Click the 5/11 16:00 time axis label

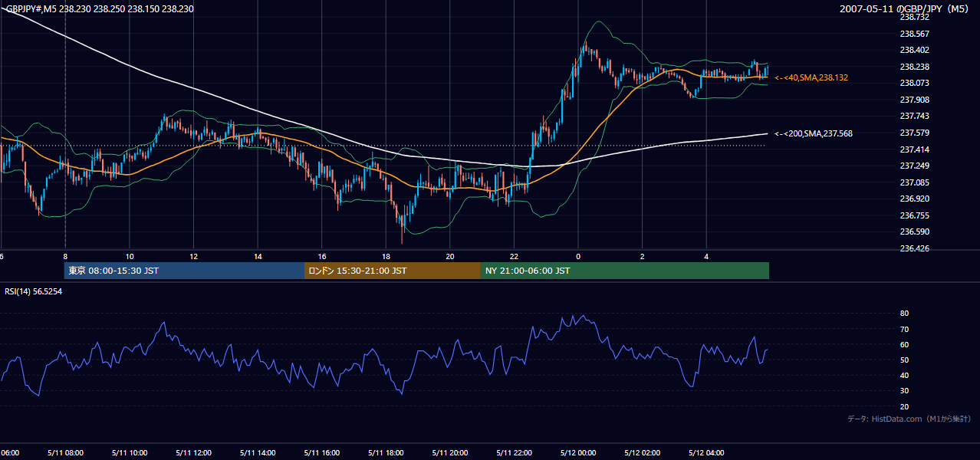[x=321, y=452]
